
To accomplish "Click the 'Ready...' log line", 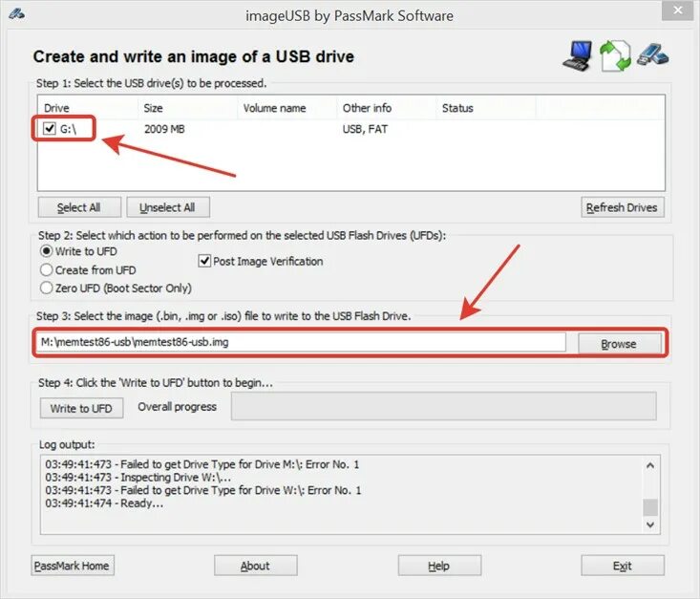I will 104,503.
